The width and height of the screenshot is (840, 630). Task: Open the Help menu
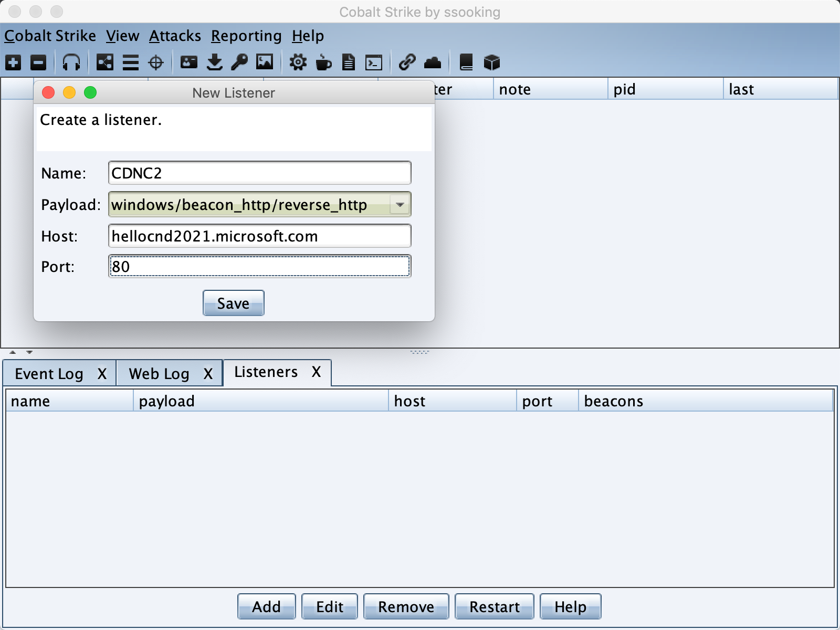coord(308,36)
